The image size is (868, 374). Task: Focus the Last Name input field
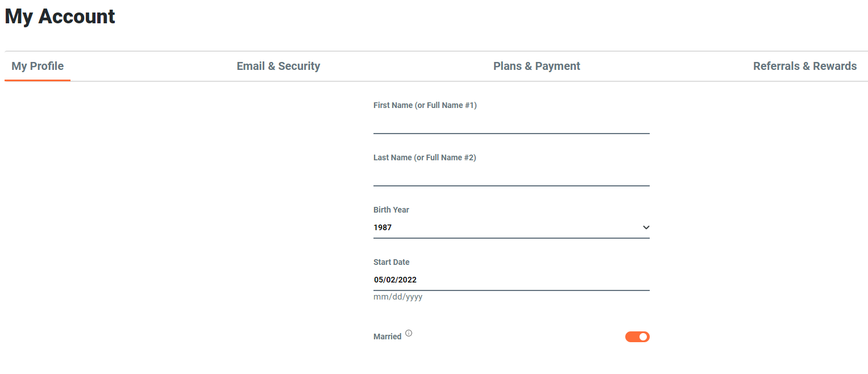point(511,176)
